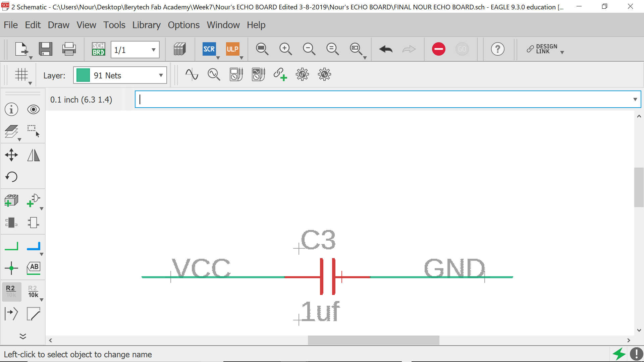This screenshot has width=644, height=362.
Task: Open the Tools menu
Action: coord(114,25)
